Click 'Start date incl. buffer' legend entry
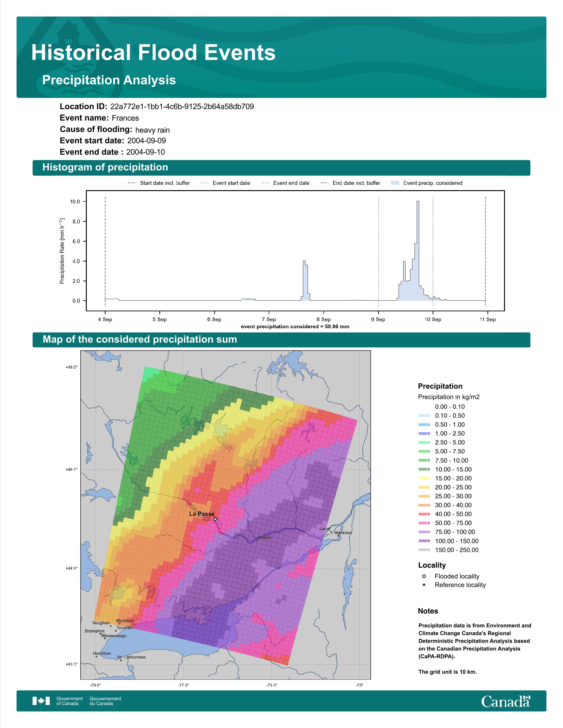Viewport: 563px width, 728px height. [x=159, y=183]
